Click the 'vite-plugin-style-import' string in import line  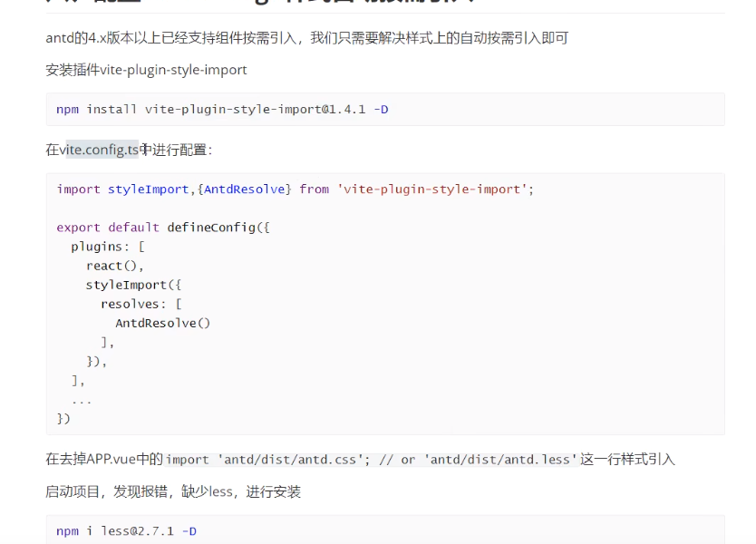431,189
